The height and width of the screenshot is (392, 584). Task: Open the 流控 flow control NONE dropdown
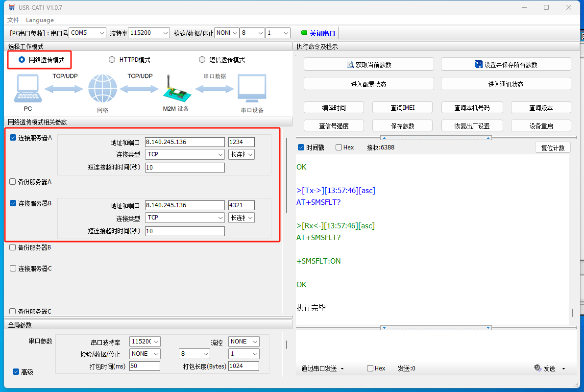coord(244,342)
